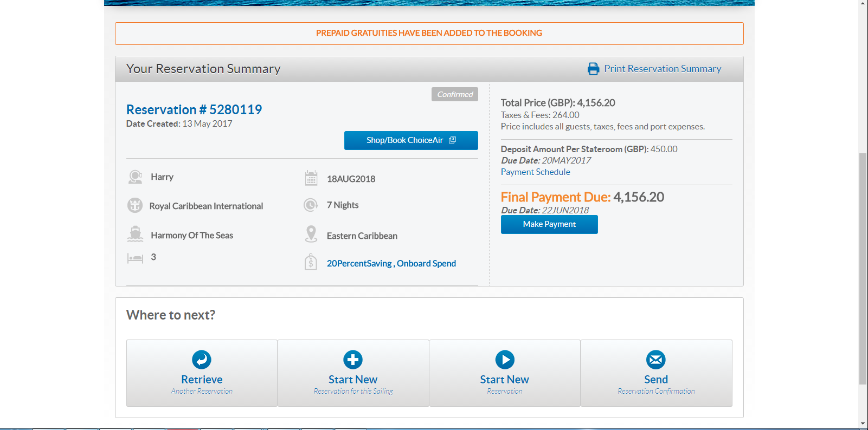Click Reservation # 5280119 heading
This screenshot has width=868, height=430.
point(194,110)
